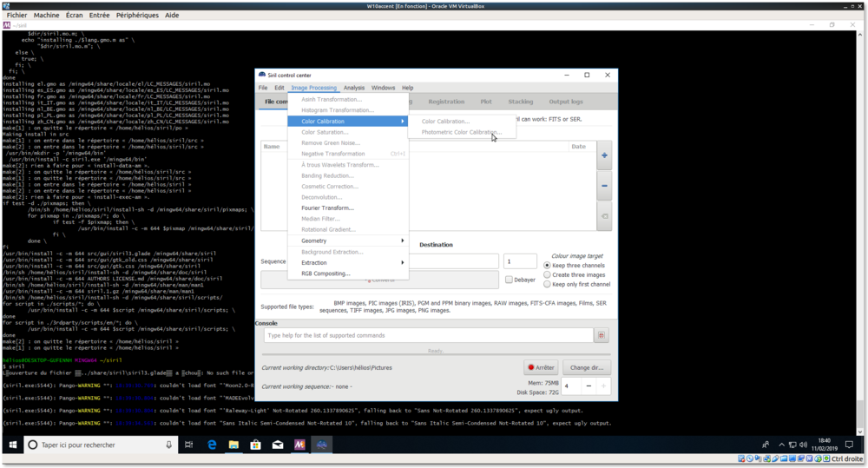Click the microphone icon in search box
The image size is (868, 468).
point(169,445)
